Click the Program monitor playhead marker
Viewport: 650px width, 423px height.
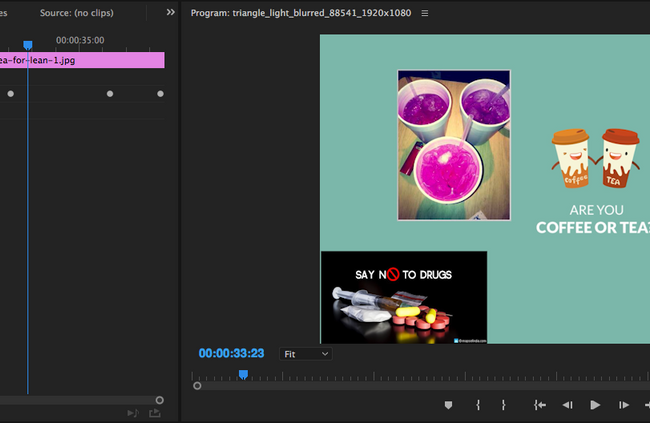(x=243, y=375)
